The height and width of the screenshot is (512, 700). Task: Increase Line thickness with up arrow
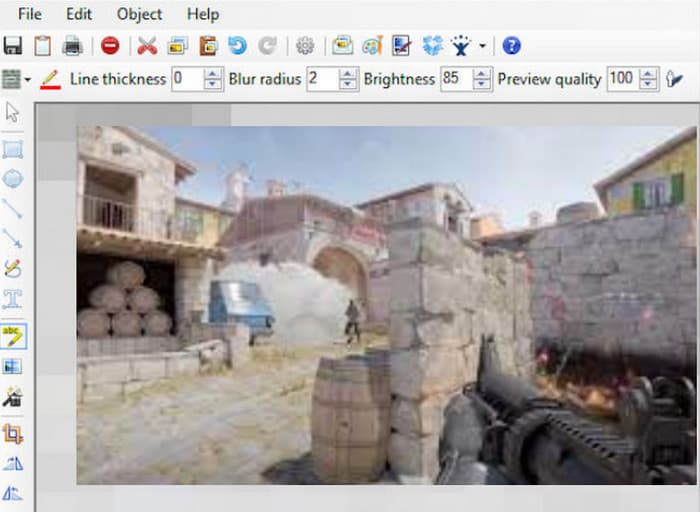(213, 74)
